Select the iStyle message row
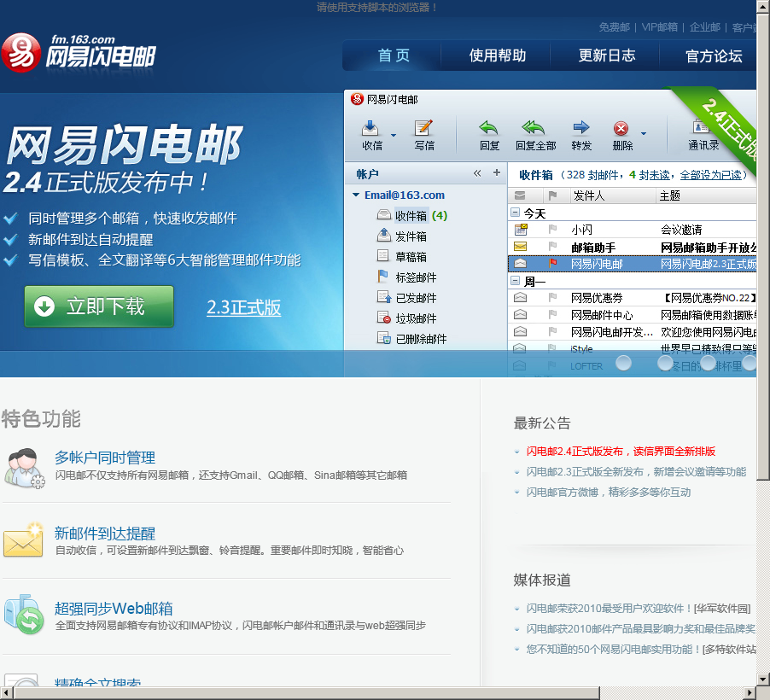The height and width of the screenshot is (700, 770). pos(632,349)
